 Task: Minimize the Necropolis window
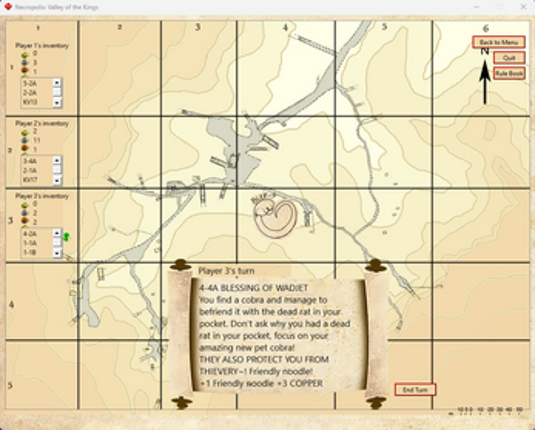477,7
